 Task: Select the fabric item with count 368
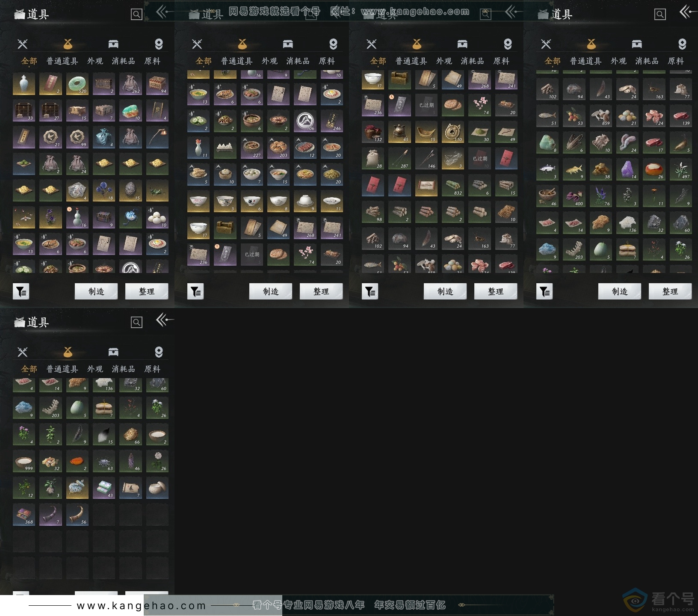24,515
